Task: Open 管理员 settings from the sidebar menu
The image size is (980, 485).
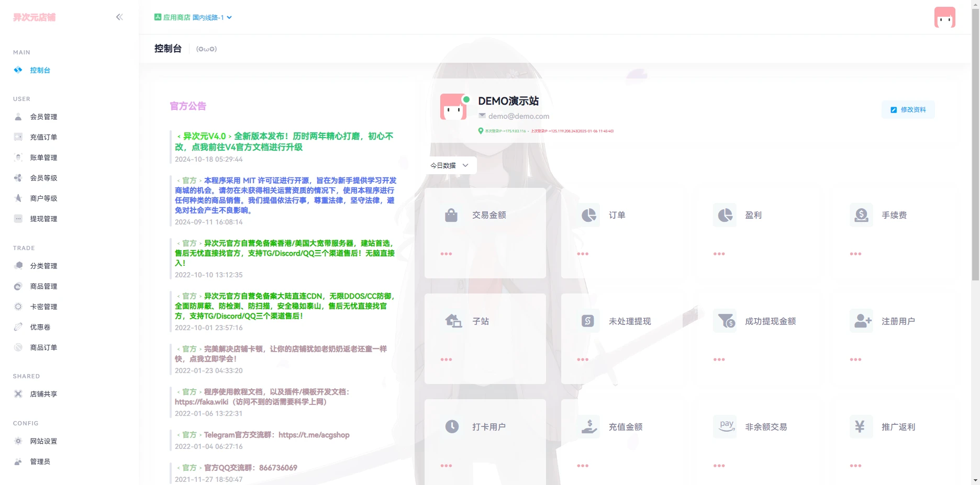Action: pyautogui.click(x=39, y=461)
